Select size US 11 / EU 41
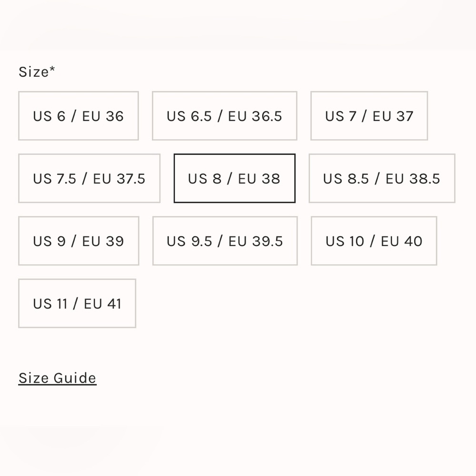 (x=77, y=303)
